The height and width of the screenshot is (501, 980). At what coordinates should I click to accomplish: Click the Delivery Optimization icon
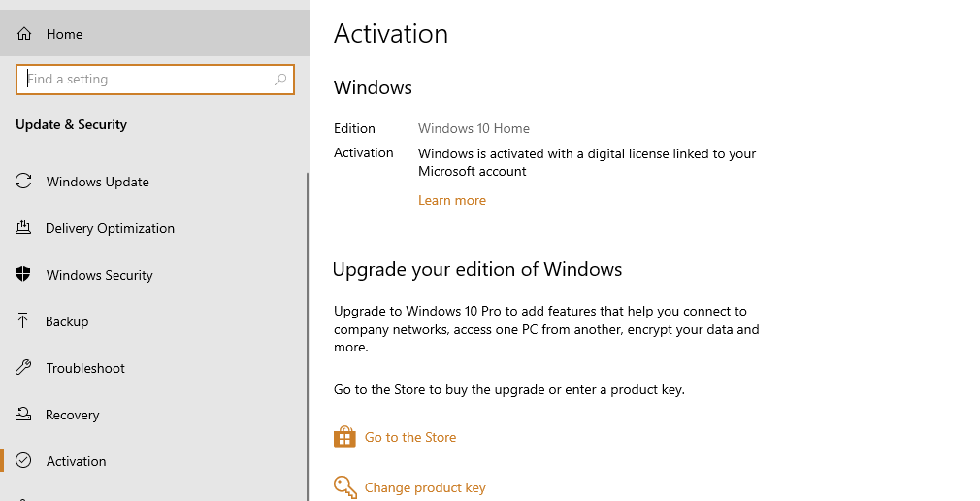23,227
